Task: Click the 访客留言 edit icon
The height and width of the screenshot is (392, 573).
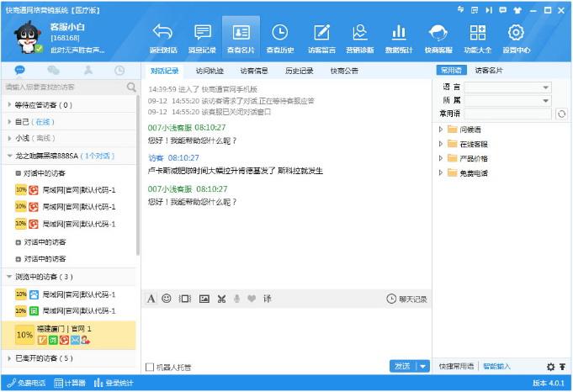Action: (x=321, y=34)
